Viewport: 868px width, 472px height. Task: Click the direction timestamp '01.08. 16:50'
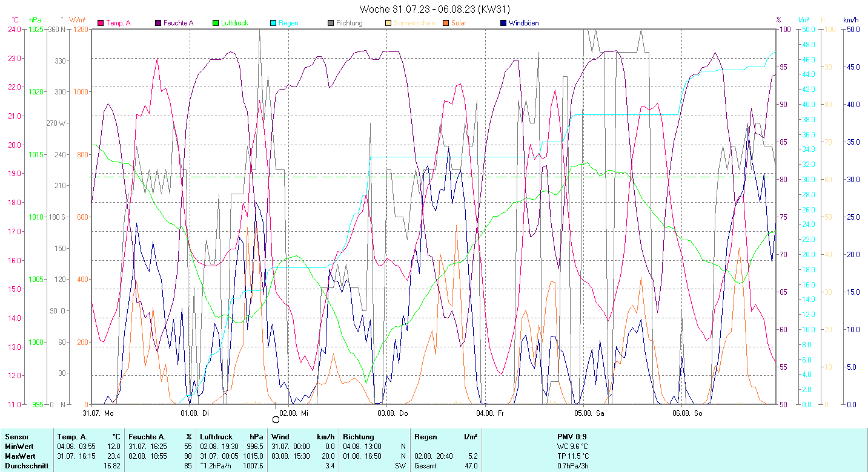click(363, 456)
